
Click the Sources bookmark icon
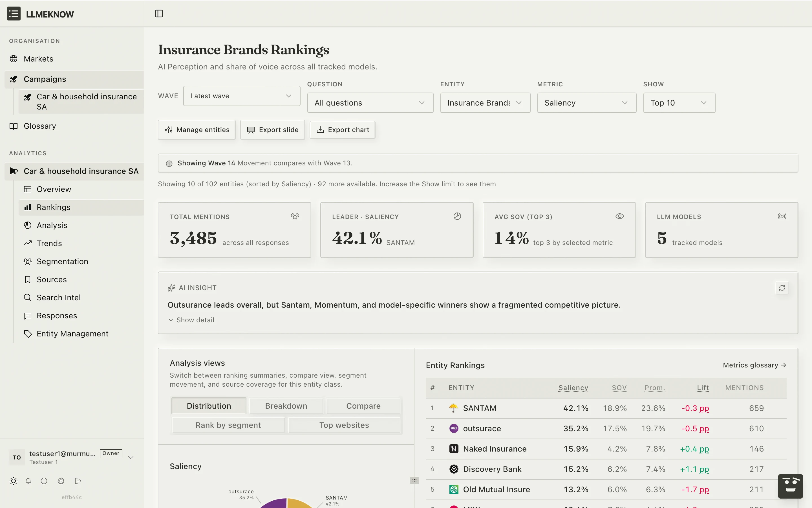pyautogui.click(x=28, y=279)
